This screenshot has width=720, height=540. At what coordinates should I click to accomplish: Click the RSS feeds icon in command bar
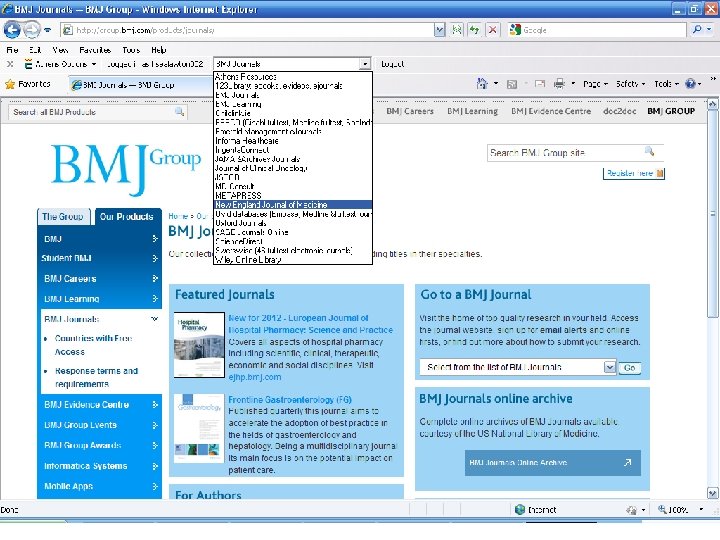(x=512, y=84)
